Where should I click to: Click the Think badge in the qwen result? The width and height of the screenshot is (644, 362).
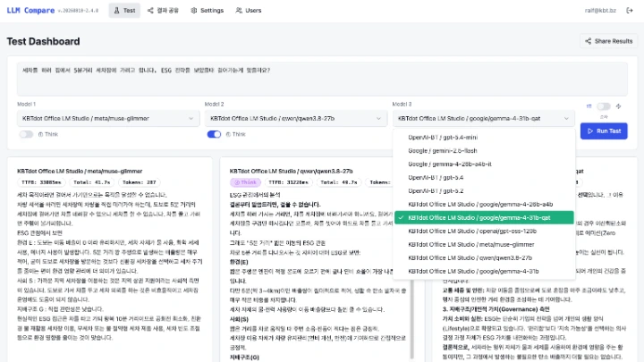tap(246, 182)
